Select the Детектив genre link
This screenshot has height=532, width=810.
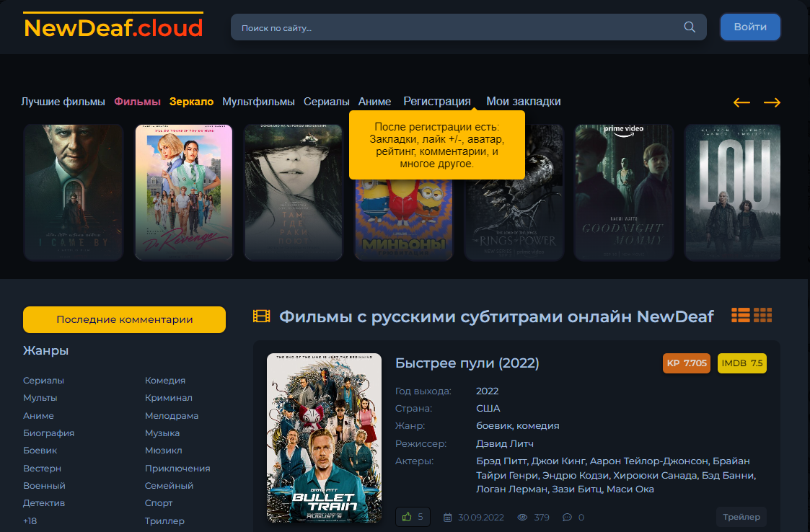44,503
